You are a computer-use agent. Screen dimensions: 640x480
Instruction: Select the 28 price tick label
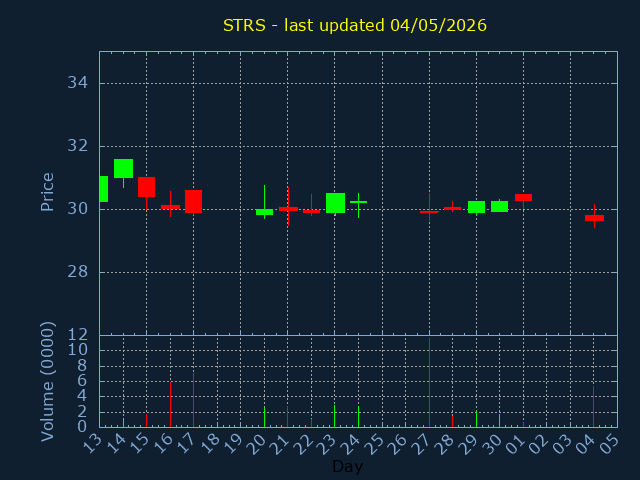click(x=78, y=272)
